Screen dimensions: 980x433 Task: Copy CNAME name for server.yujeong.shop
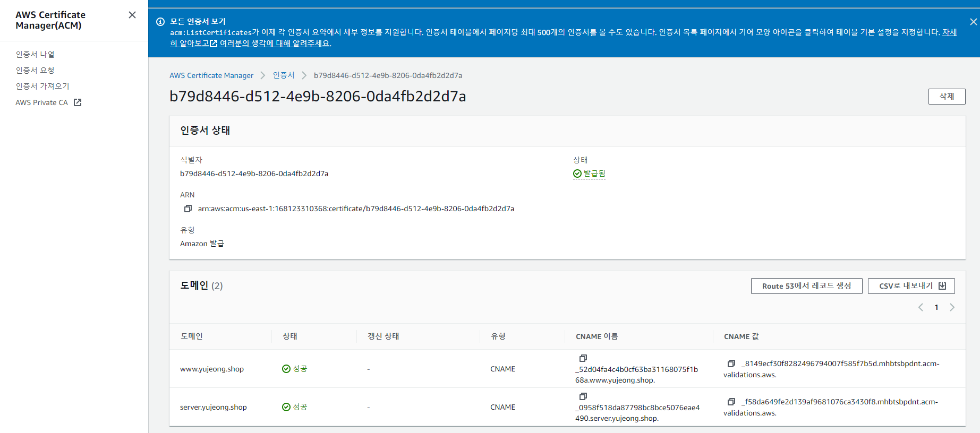tap(583, 396)
